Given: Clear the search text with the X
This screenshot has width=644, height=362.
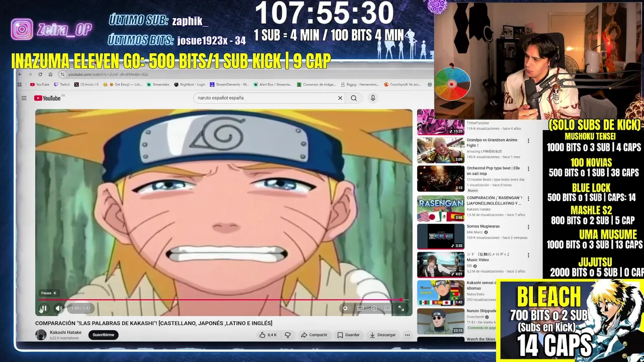Looking at the screenshot, I should pyautogui.click(x=340, y=98).
